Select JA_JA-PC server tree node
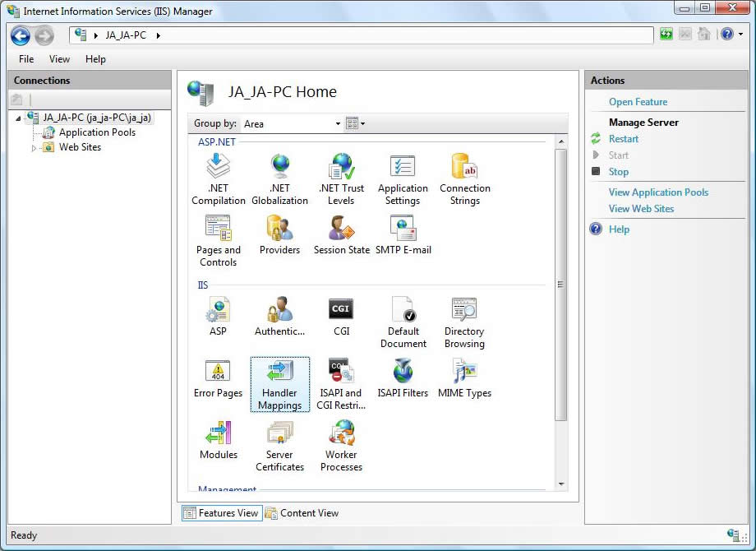 [96, 118]
